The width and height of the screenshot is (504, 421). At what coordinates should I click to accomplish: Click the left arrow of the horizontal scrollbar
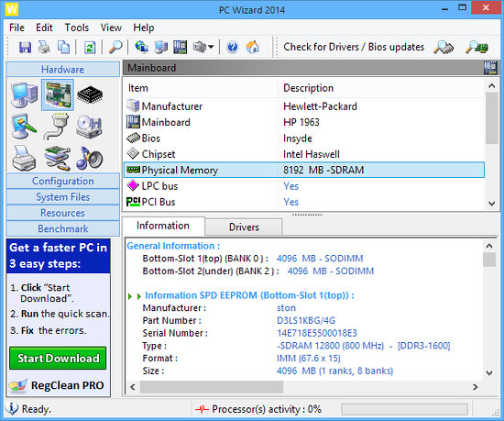(133, 387)
